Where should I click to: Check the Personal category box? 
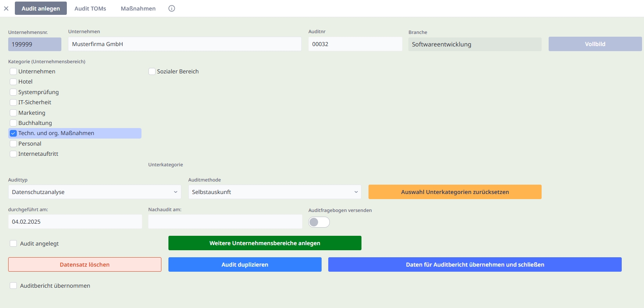pyautogui.click(x=13, y=144)
